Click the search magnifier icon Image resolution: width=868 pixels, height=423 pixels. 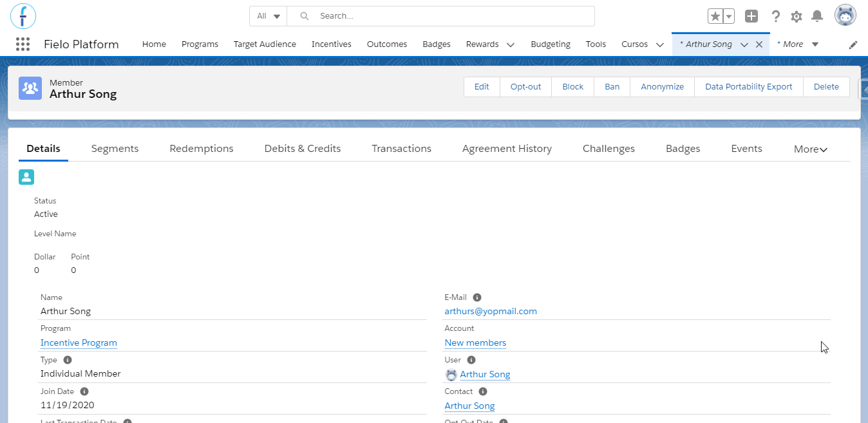(x=305, y=16)
